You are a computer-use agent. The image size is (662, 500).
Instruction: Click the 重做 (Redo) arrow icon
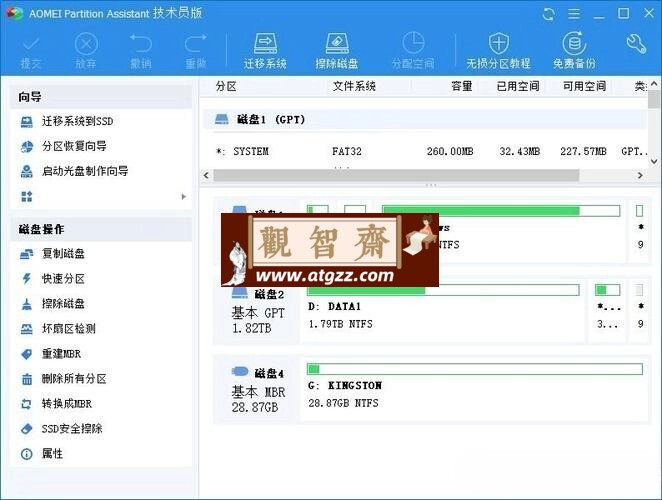click(x=196, y=43)
